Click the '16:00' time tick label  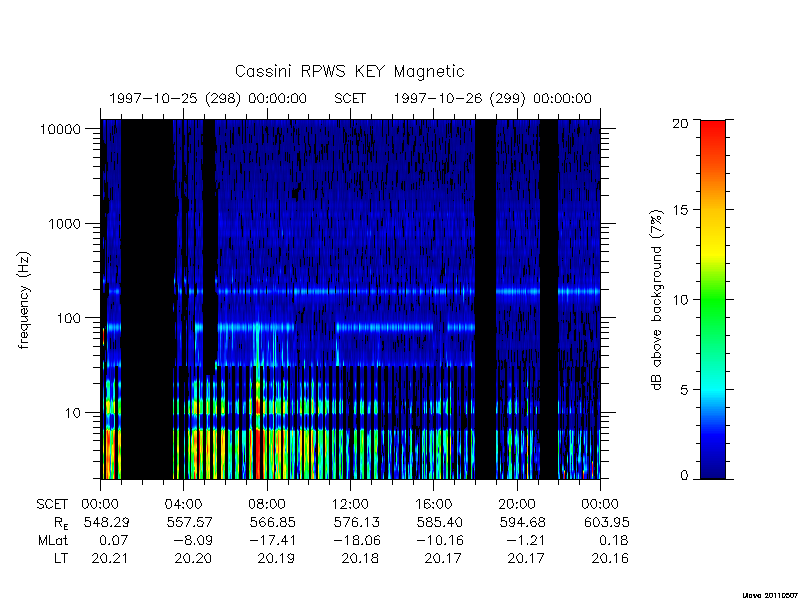[x=434, y=504]
